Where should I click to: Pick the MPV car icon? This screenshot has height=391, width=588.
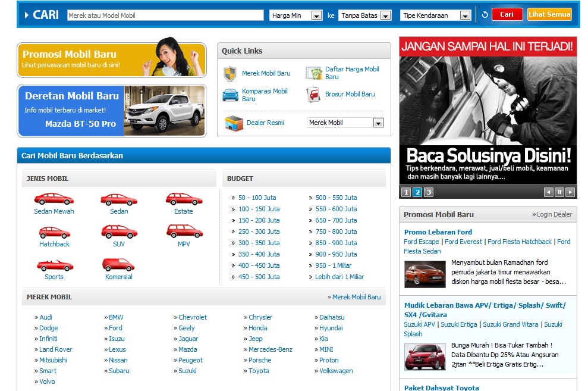pos(184,231)
